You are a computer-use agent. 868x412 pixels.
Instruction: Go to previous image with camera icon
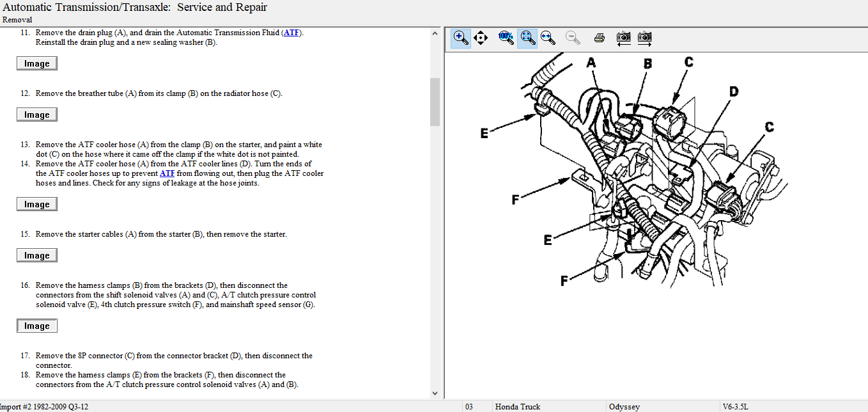click(623, 38)
